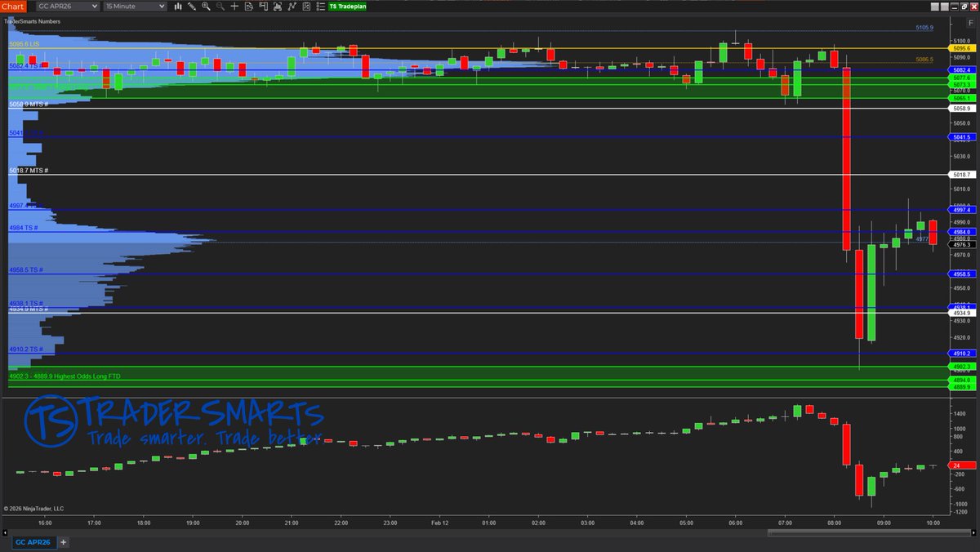The height and width of the screenshot is (552, 980).
Task: Expand the 15 Minute interval selector
Action: [x=136, y=6]
